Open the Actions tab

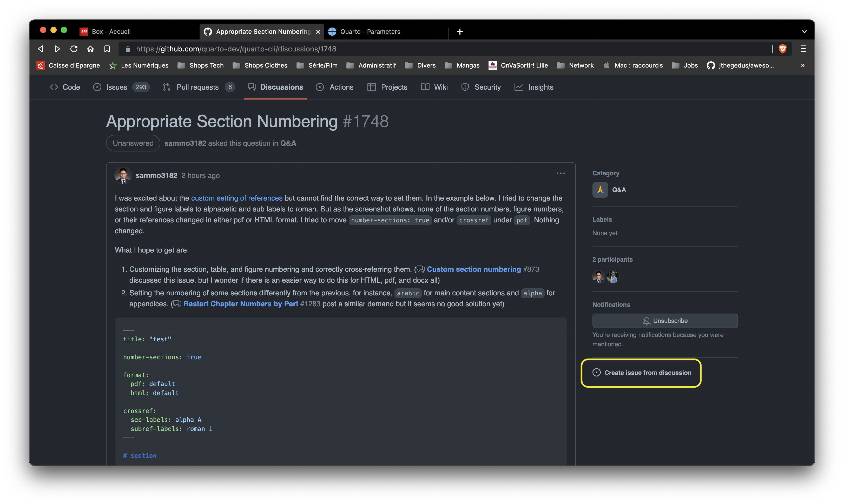click(x=334, y=87)
